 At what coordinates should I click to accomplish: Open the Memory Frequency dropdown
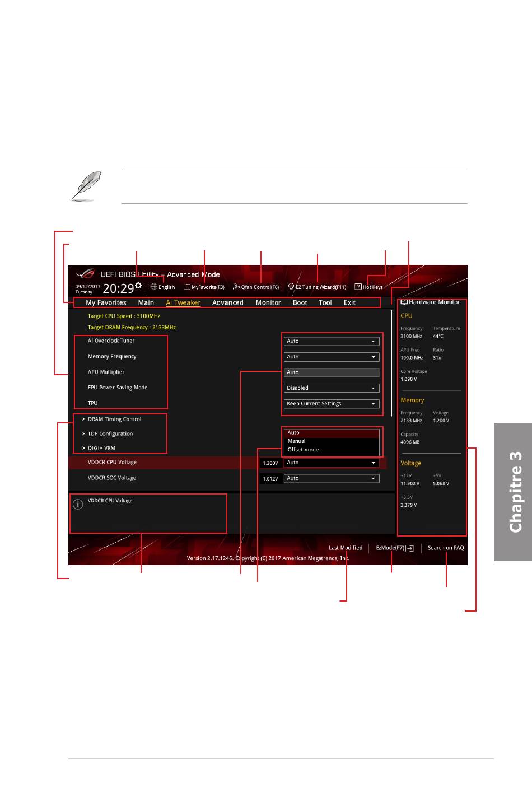pos(332,357)
